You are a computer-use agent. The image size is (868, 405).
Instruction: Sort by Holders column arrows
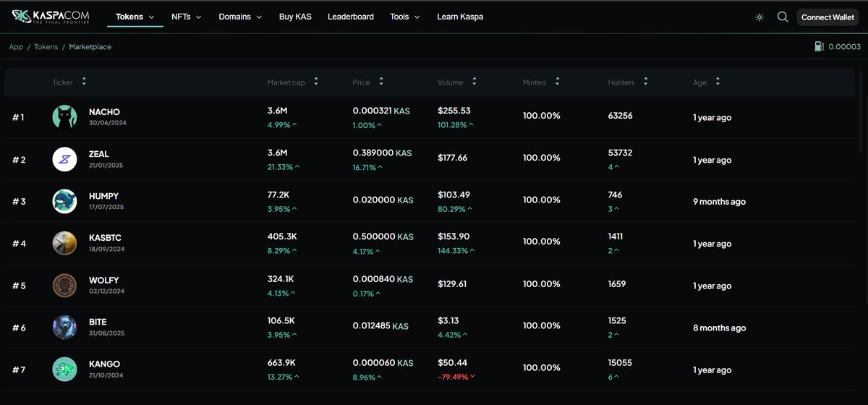646,82
